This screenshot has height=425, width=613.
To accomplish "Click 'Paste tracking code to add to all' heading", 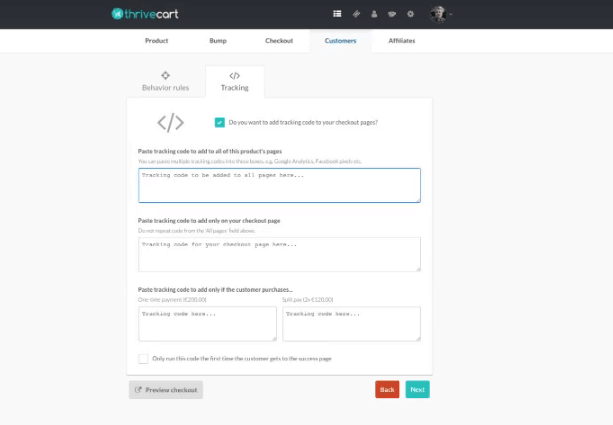I will pyautogui.click(x=210, y=151).
